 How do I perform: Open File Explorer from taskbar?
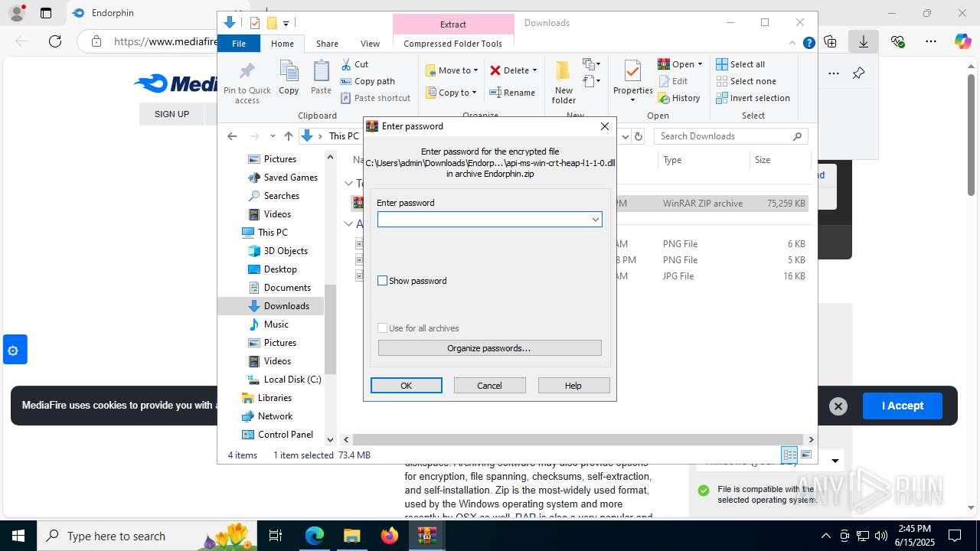pos(351,536)
